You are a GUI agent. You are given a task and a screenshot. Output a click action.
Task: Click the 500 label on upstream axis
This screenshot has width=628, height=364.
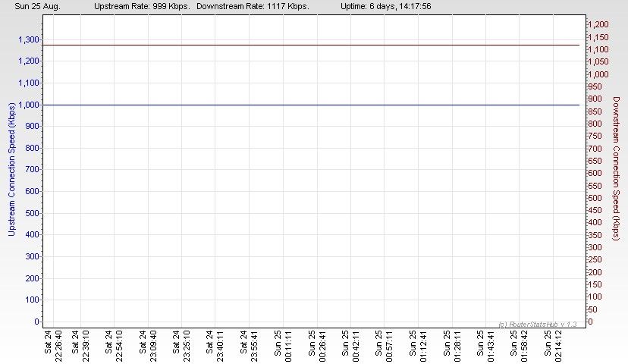(32, 213)
